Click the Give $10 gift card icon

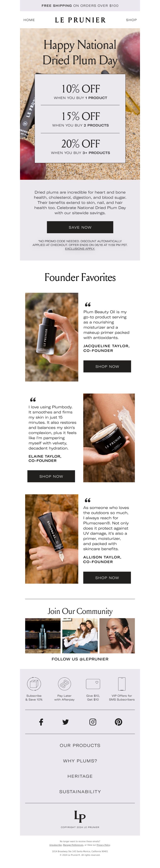click(93, 684)
